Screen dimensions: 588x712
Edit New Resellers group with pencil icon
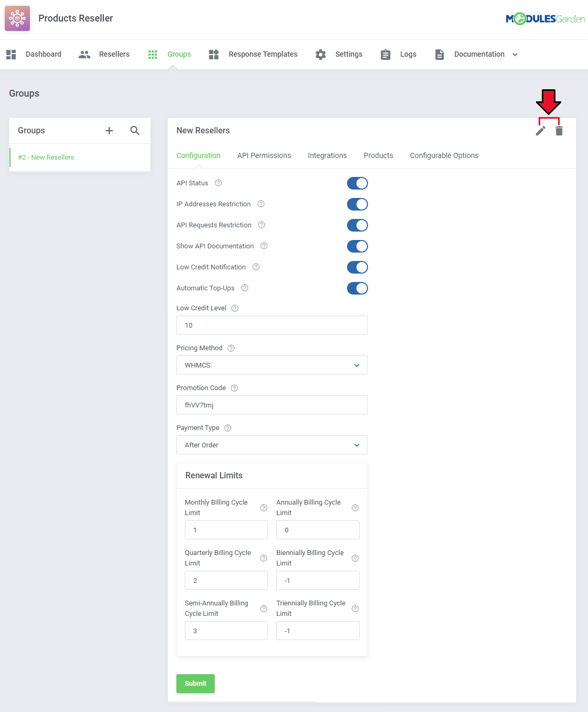coord(541,131)
